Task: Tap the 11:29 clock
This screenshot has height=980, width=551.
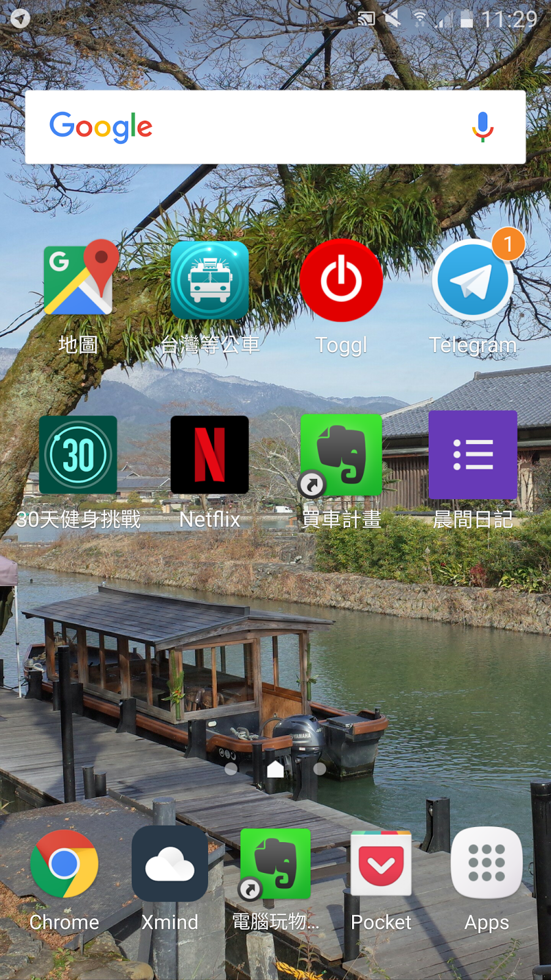Action: point(509,20)
